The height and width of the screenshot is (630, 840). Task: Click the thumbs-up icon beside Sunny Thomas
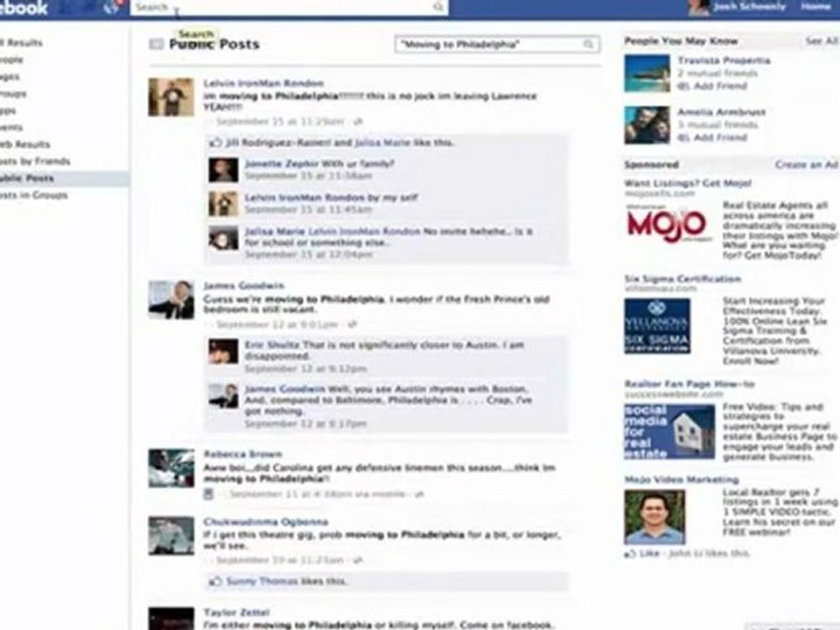(x=215, y=581)
